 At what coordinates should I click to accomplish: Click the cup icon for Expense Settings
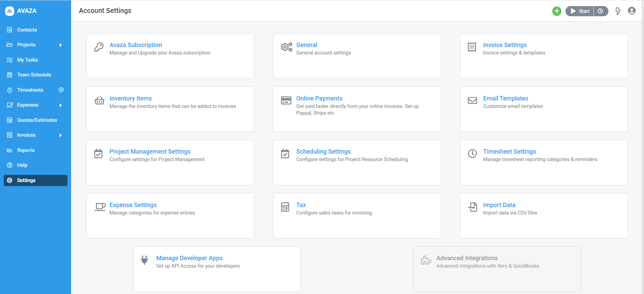click(100, 207)
